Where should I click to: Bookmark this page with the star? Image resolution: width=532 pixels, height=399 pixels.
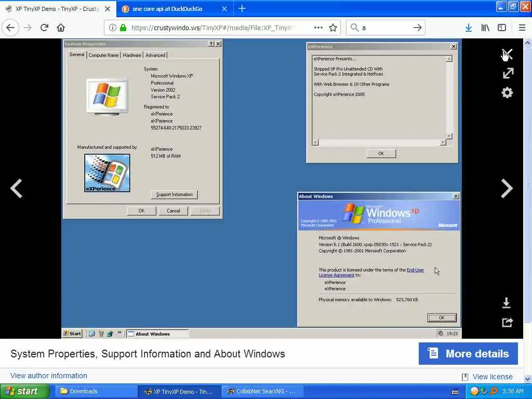[333, 28]
